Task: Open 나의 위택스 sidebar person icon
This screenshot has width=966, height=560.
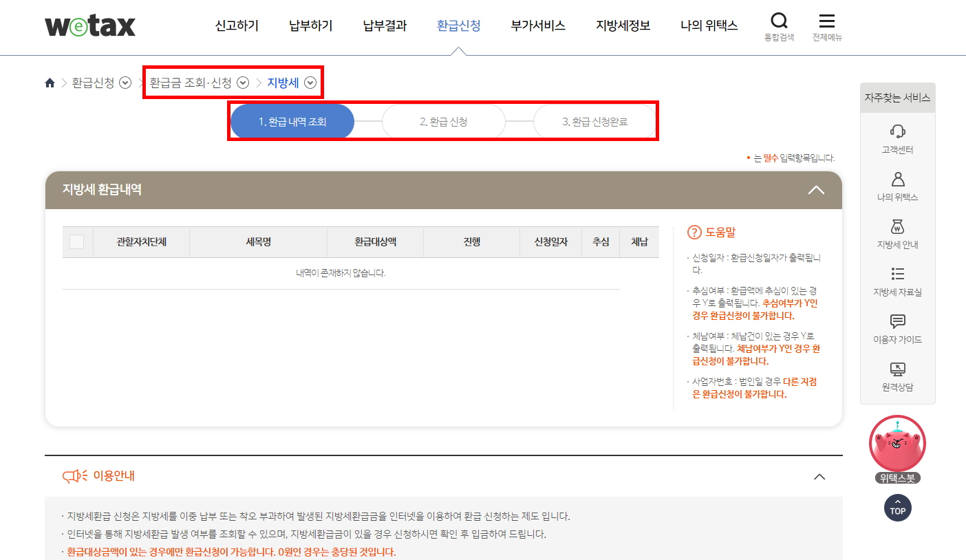Action: click(897, 179)
